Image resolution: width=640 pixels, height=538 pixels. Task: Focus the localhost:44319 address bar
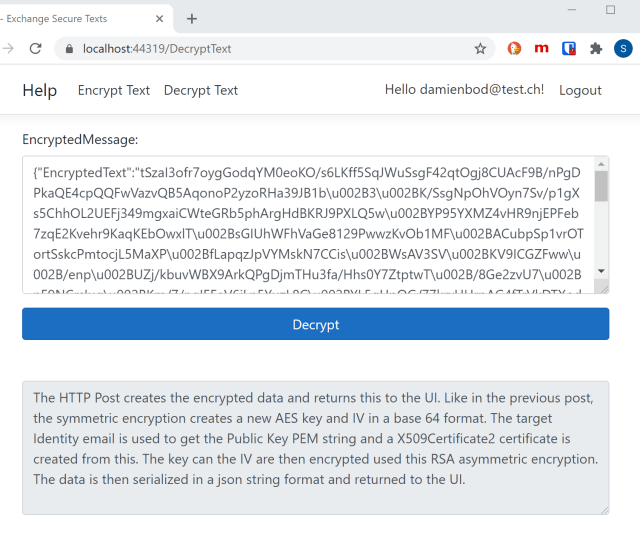point(270,48)
